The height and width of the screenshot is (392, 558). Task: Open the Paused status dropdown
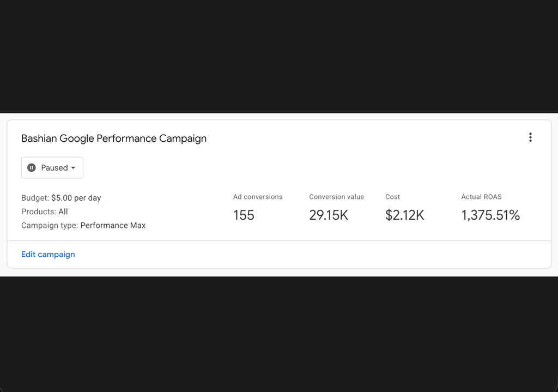click(52, 167)
